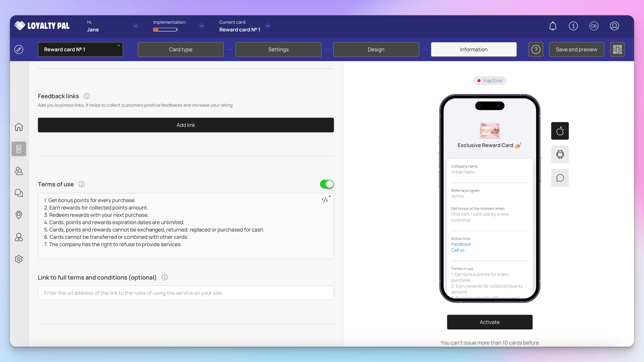Expand the Implementation progress dropdown
The width and height of the screenshot is (644, 362).
(x=202, y=26)
